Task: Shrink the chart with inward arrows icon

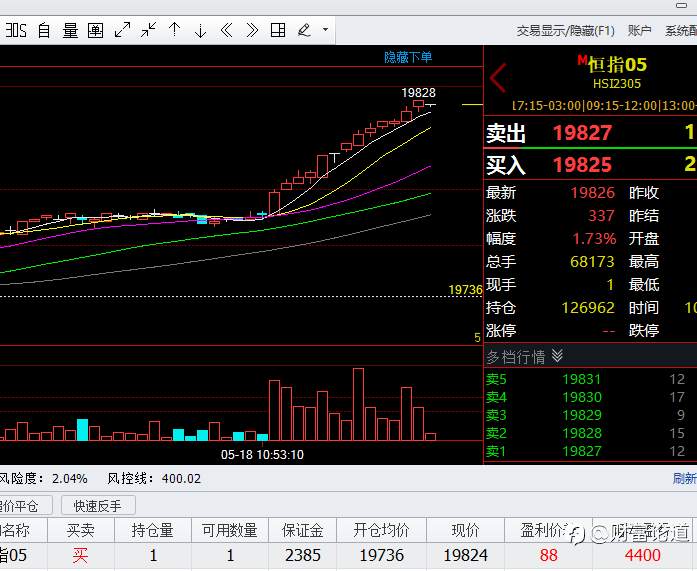Action: 148,30
